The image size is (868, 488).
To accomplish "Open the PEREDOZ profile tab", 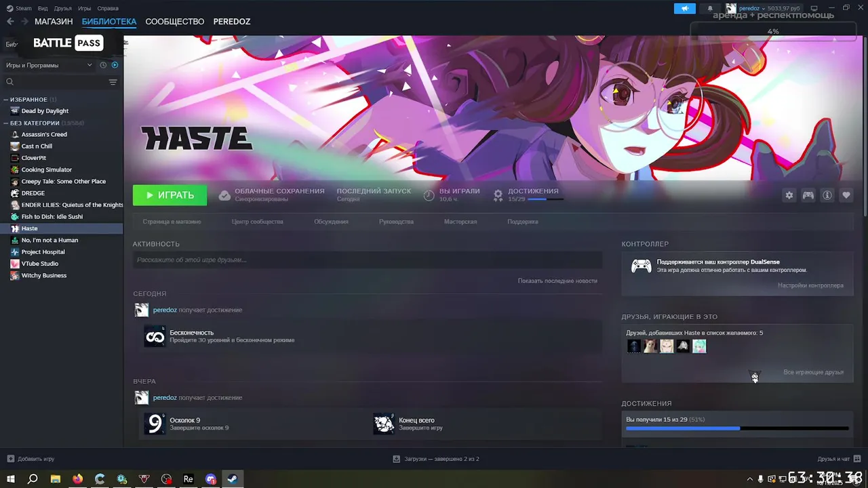I will tap(232, 22).
